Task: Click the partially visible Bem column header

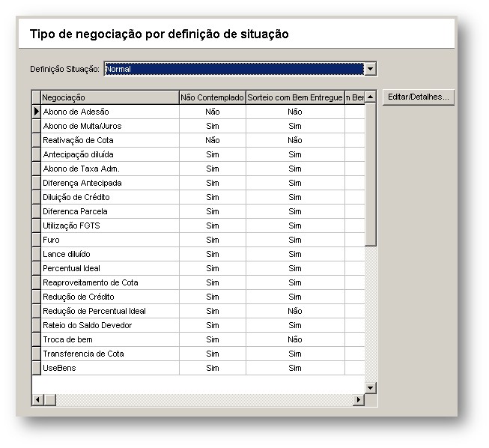Action: click(355, 97)
